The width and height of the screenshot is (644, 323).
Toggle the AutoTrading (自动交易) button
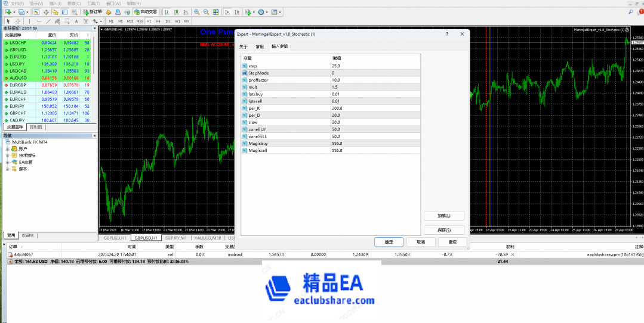click(x=146, y=12)
